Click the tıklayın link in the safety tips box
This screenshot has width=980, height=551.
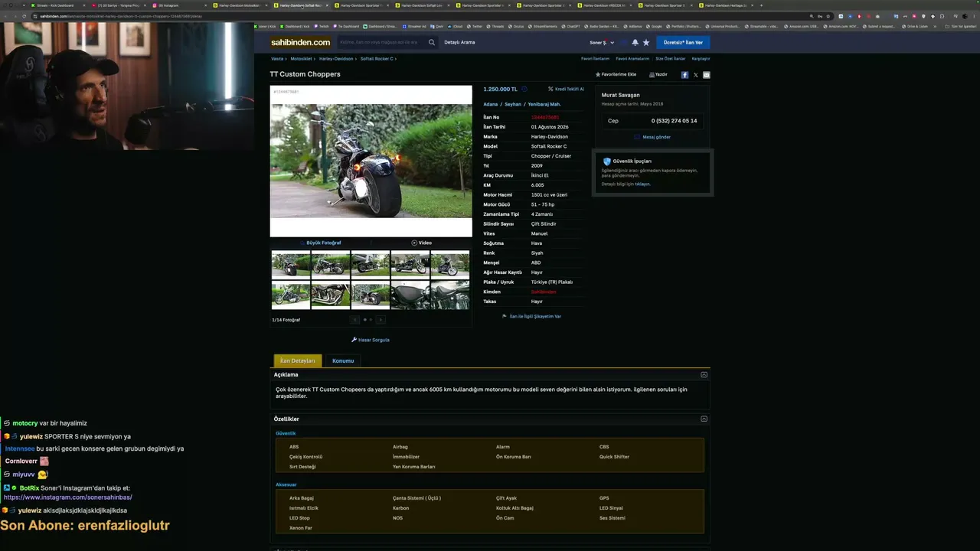point(642,184)
